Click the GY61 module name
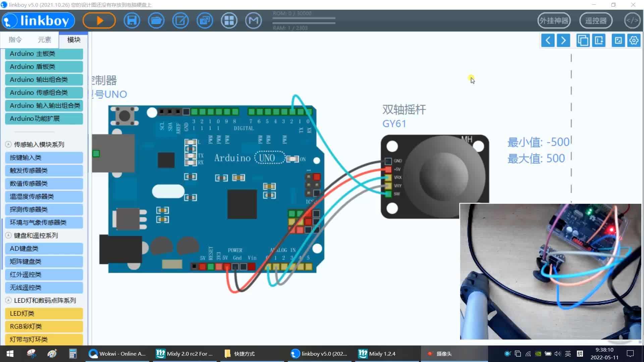This screenshot has width=644, height=362. click(x=394, y=124)
